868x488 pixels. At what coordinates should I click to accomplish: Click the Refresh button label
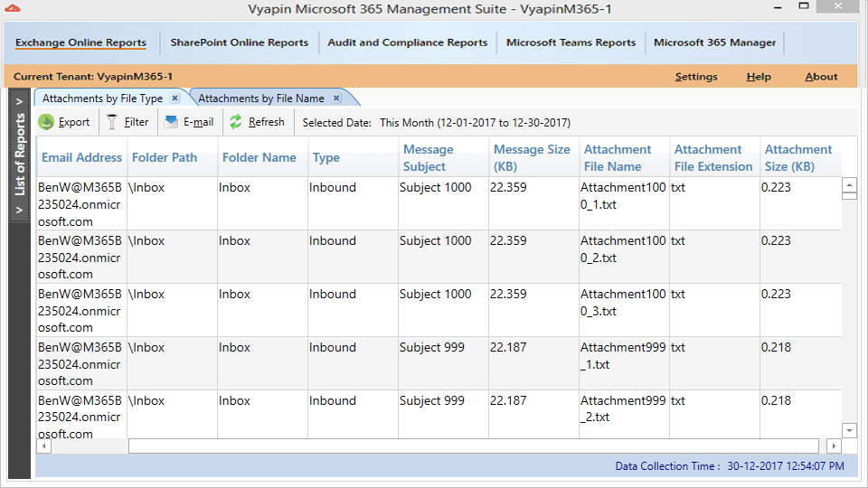(266, 122)
